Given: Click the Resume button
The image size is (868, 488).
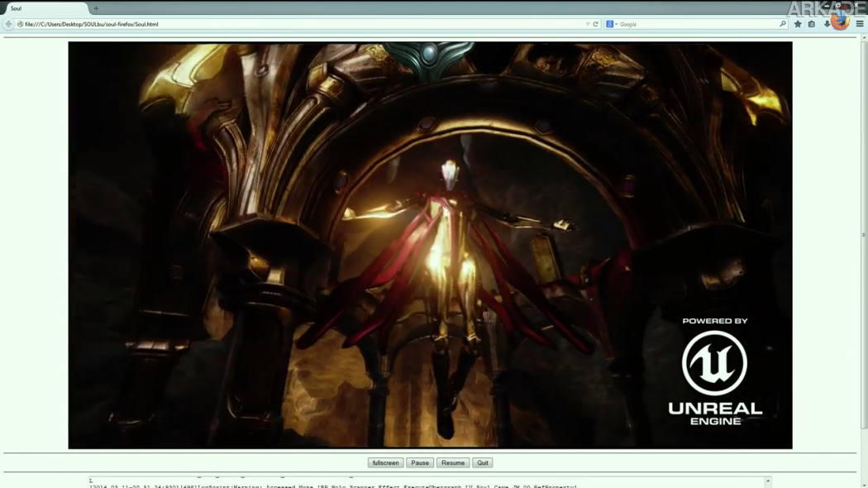Looking at the screenshot, I should pyautogui.click(x=453, y=463).
